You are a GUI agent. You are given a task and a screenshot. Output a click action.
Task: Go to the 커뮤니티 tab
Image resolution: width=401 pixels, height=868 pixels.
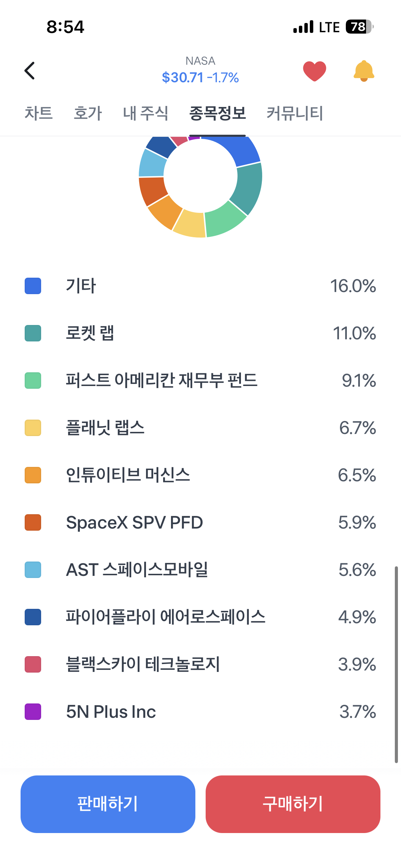pyautogui.click(x=295, y=113)
